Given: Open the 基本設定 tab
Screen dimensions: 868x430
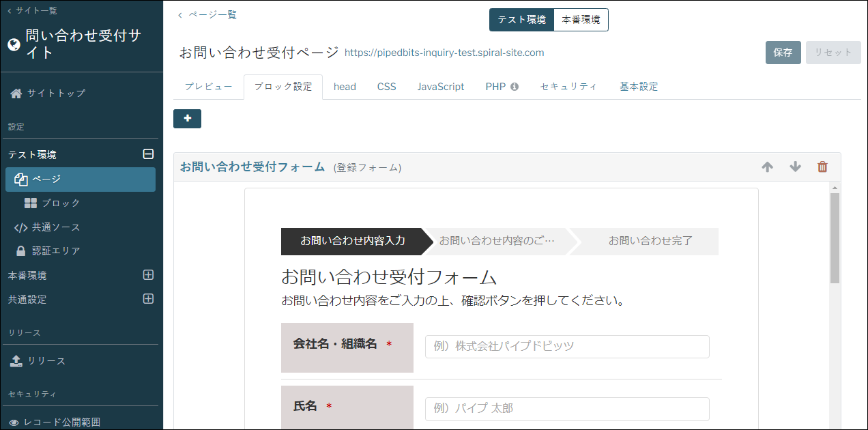Looking at the screenshot, I should click(x=639, y=87).
